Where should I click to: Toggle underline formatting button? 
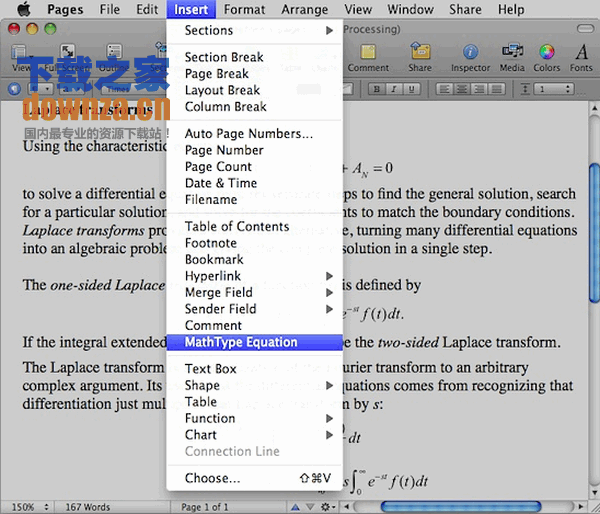411,89
